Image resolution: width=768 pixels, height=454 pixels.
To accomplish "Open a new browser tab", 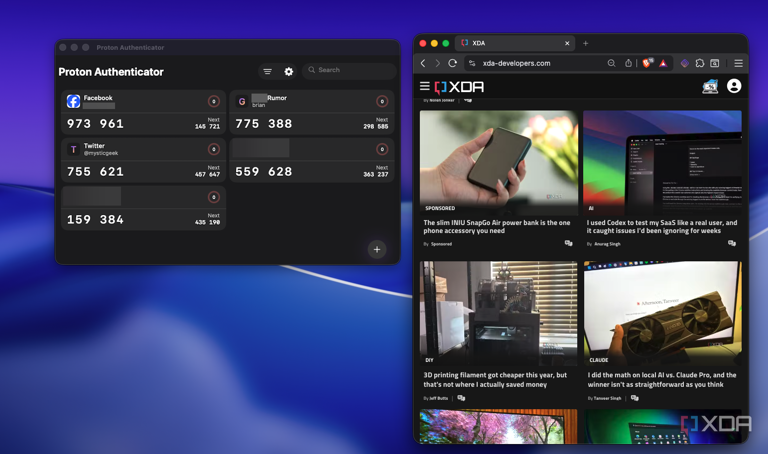I will [x=585, y=43].
